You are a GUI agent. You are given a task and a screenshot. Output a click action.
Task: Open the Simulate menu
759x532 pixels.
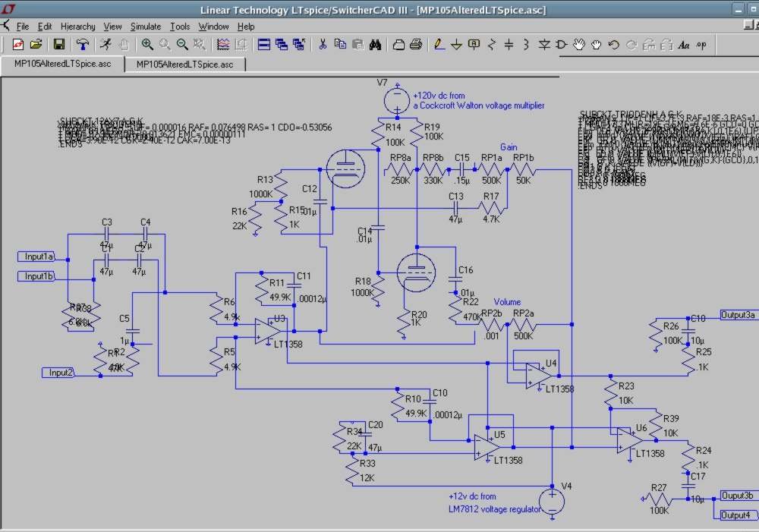click(x=146, y=26)
